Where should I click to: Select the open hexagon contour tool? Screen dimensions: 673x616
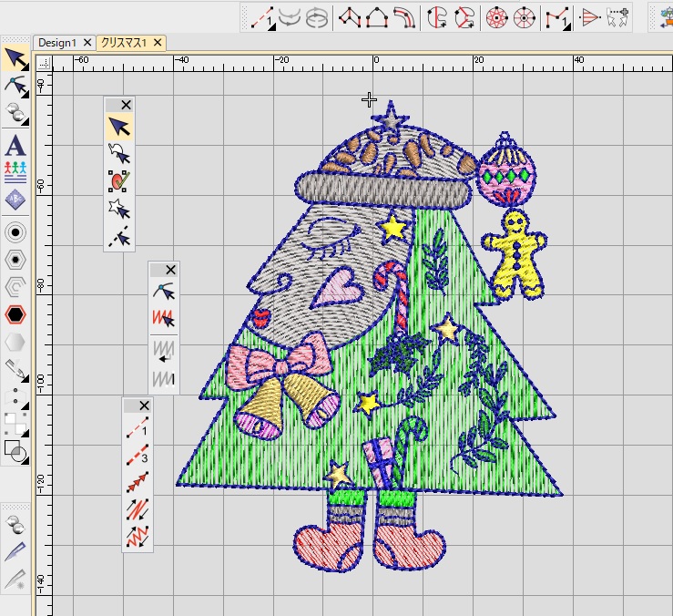click(15, 287)
